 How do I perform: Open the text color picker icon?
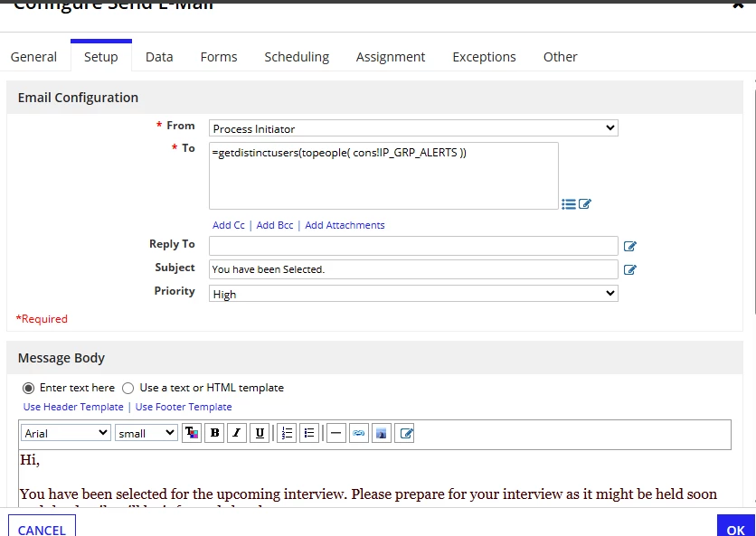(x=192, y=433)
